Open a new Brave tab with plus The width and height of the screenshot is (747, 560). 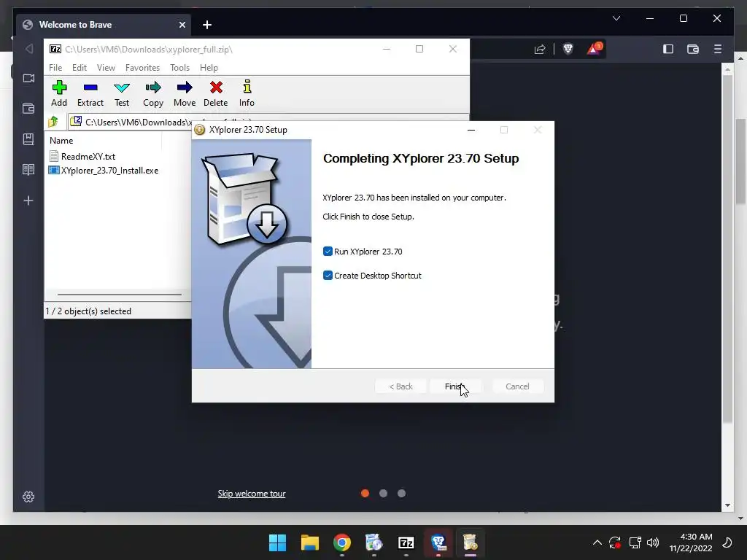click(206, 25)
